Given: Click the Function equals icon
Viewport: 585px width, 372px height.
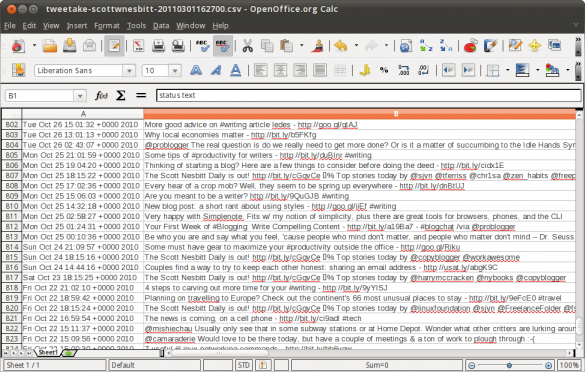Looking at the screenshot, I should click(141, 96).
